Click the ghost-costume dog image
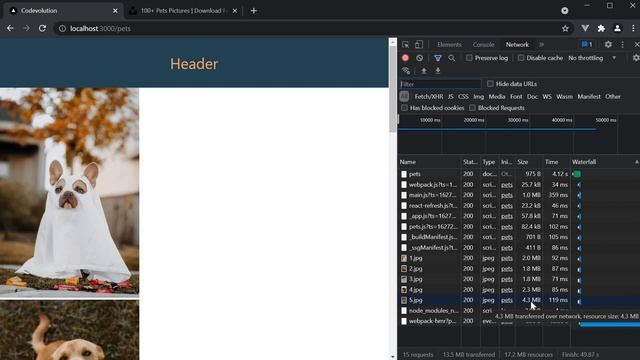Screen dimensions: 640x360 coord(69,192)
